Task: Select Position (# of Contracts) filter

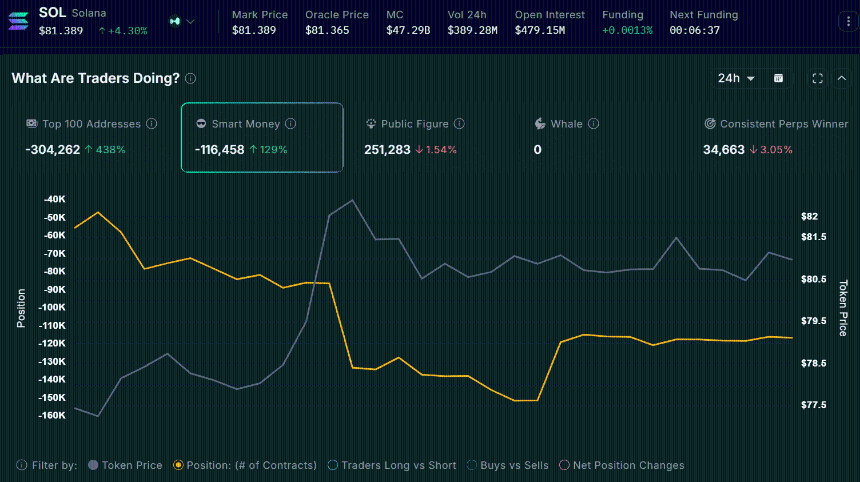Action: point(245,465)
